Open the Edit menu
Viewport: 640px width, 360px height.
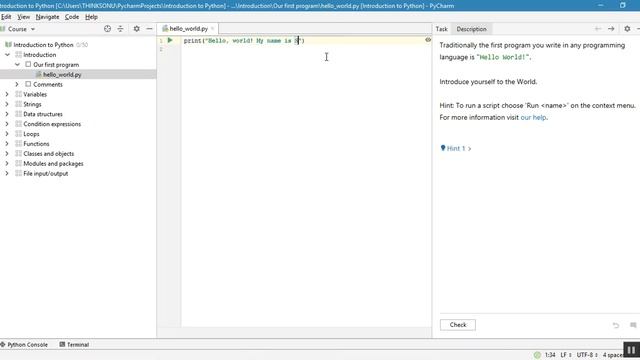click(6, 17)
